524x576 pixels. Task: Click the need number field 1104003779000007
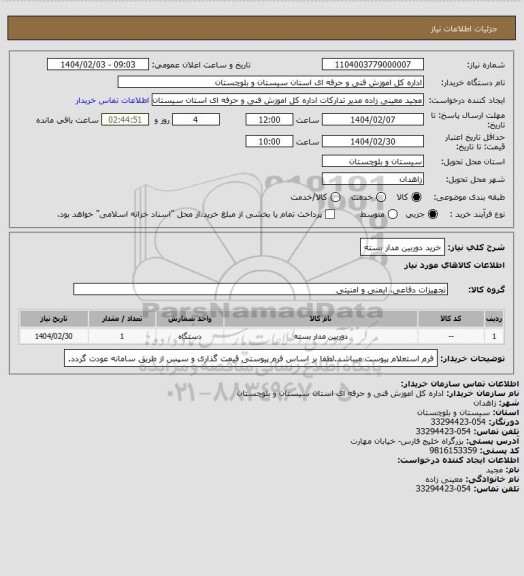(x=373, y=64)
